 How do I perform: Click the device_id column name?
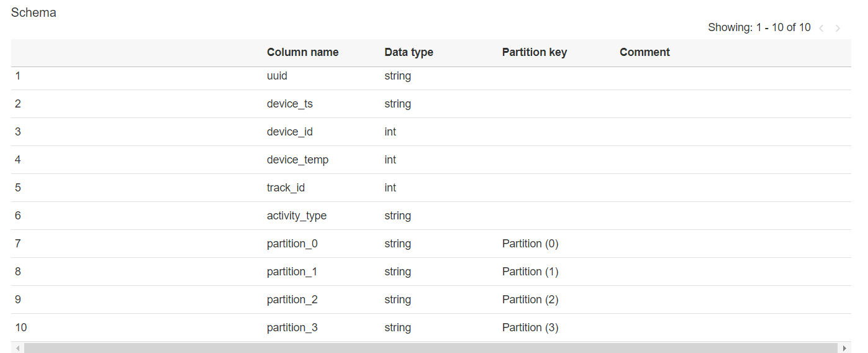[x=289, y=132]
